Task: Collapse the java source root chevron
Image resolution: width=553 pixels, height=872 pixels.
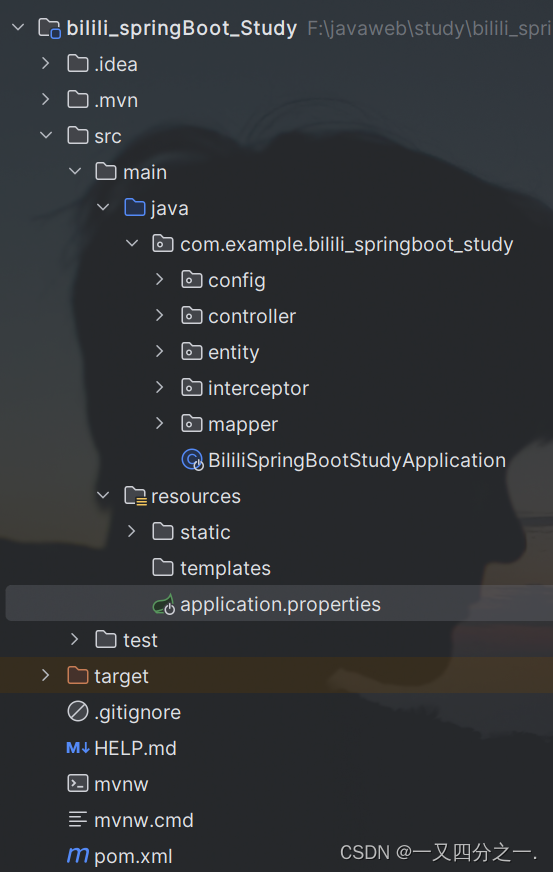Action: click(103, 207)
